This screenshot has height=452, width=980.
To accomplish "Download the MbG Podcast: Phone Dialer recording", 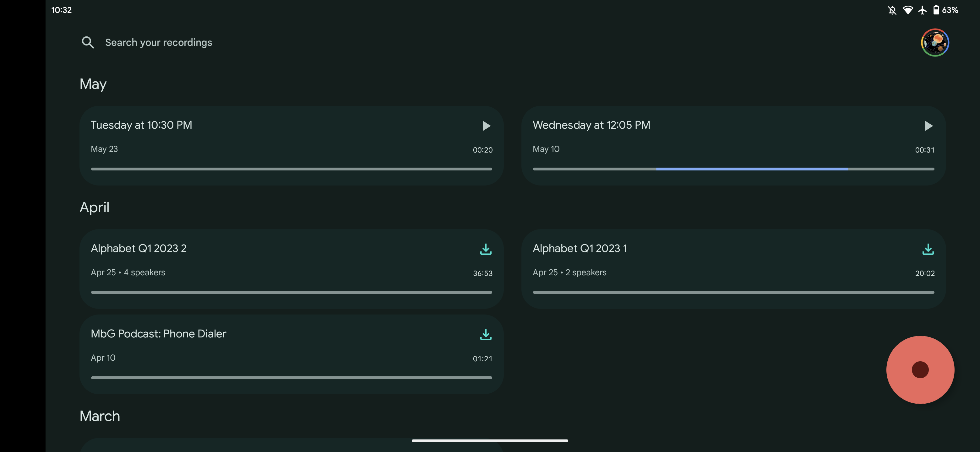I will tap(486, 333).
